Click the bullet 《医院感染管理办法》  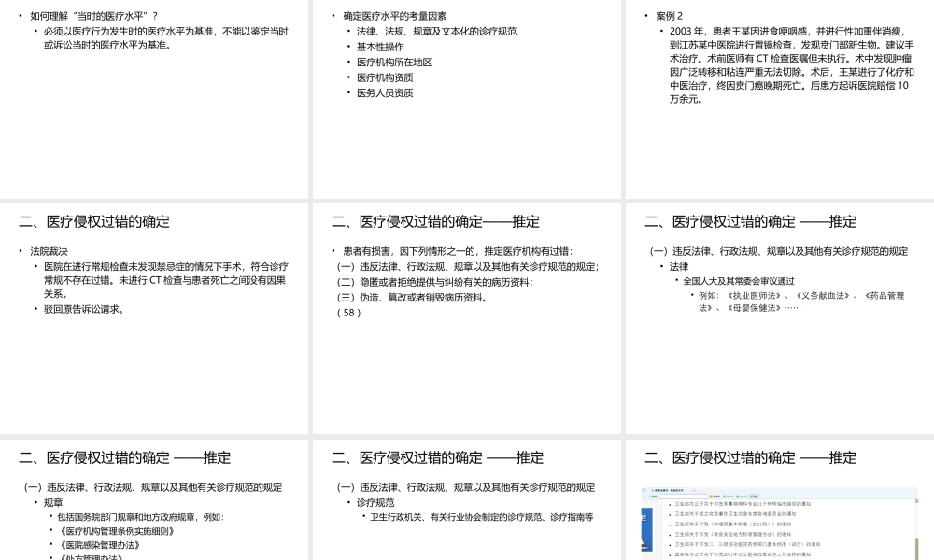click(x=99, y=544)
